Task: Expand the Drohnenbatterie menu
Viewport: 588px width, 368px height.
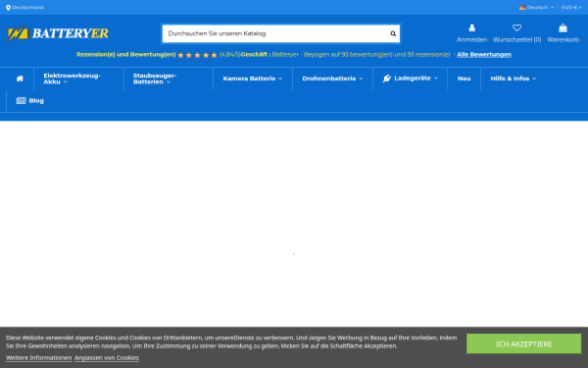Action: click(332, 79)
